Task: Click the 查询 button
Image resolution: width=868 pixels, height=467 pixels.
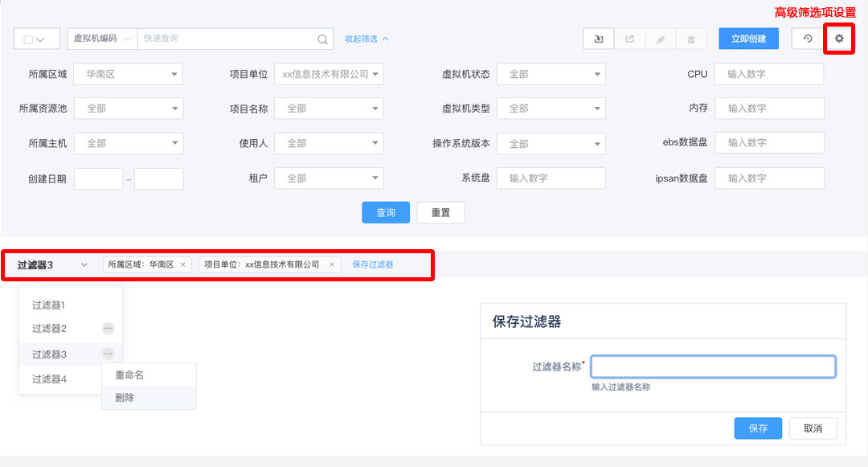Action: click(386, 213)
